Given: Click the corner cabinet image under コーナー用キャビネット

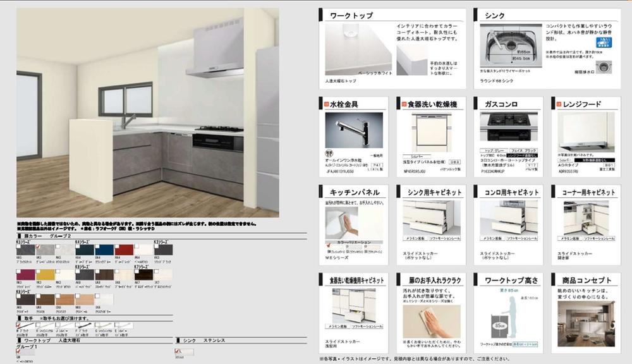Looking at the screenshot, I should [x=582, y=217].
